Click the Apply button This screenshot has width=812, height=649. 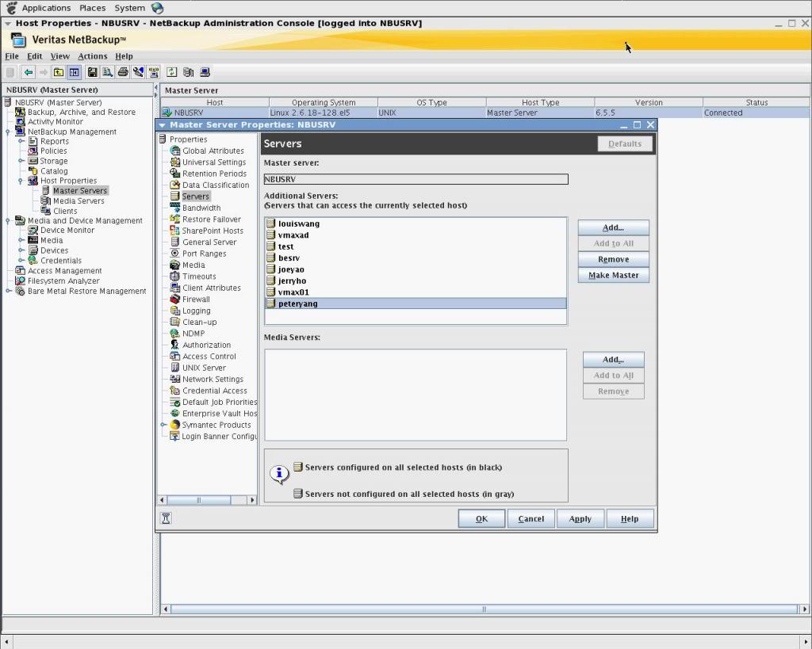580,518
